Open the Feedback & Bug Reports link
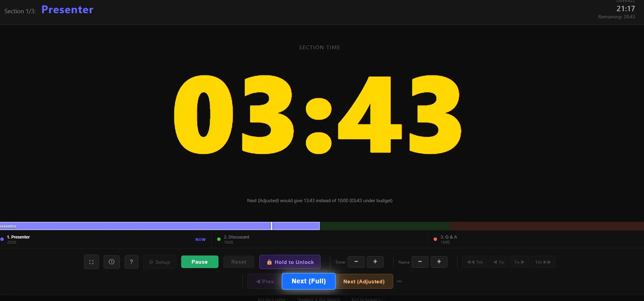This screenshot has width=644, height=301. tap(318, 299)
